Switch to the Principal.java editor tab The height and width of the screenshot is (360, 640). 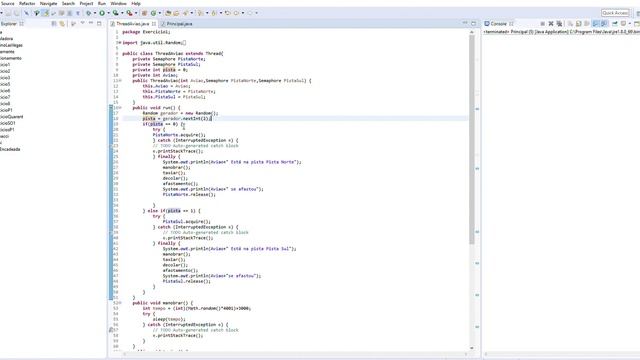tap(177, 24)
